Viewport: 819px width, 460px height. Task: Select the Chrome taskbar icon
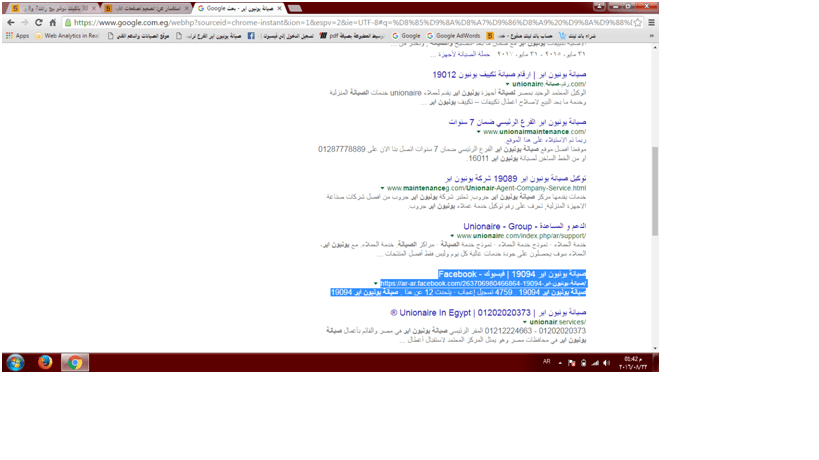75,362
